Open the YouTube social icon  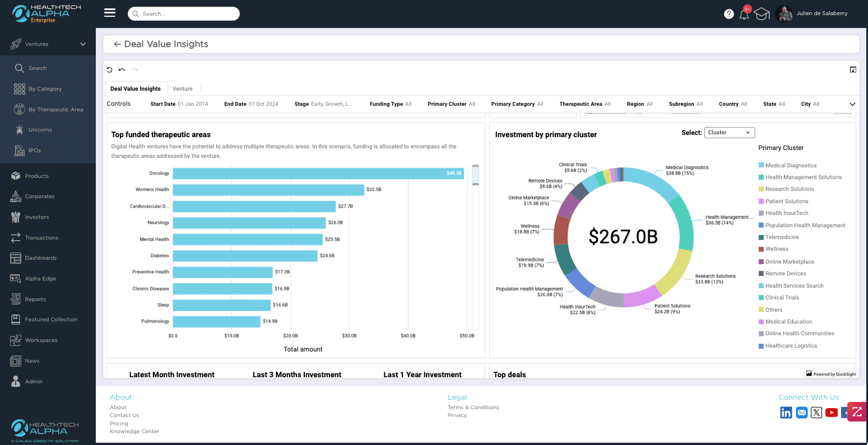pyautogui.click(x=832, y=413)
